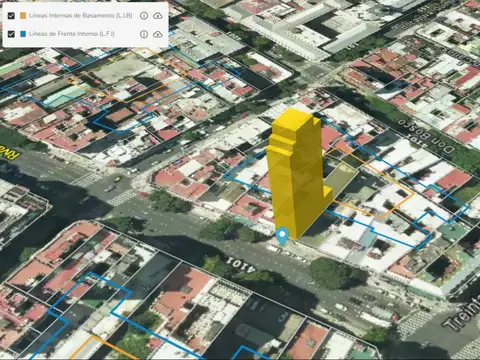480x360 pixels.
Task: Download Líneas de Frente Interno layer
Action: pos(158,34)
